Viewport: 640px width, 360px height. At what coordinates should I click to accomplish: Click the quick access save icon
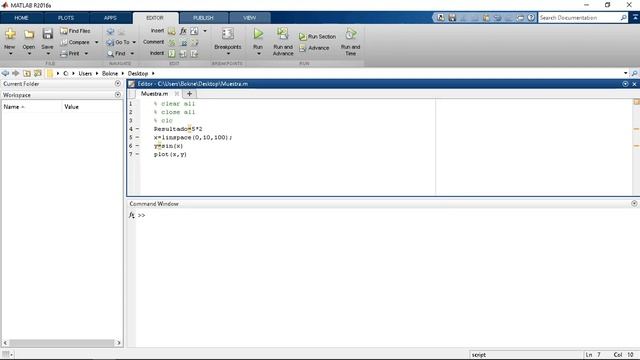[452, 18]
